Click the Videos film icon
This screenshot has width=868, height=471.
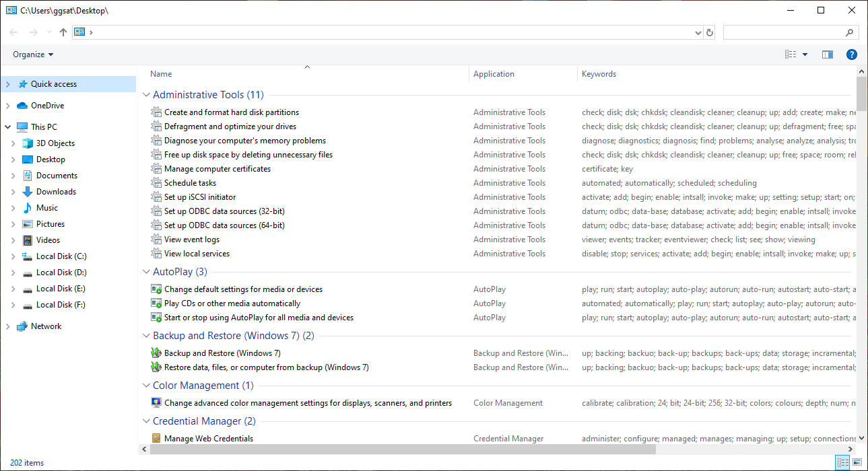pyautogui.click(x=28, y=240)
